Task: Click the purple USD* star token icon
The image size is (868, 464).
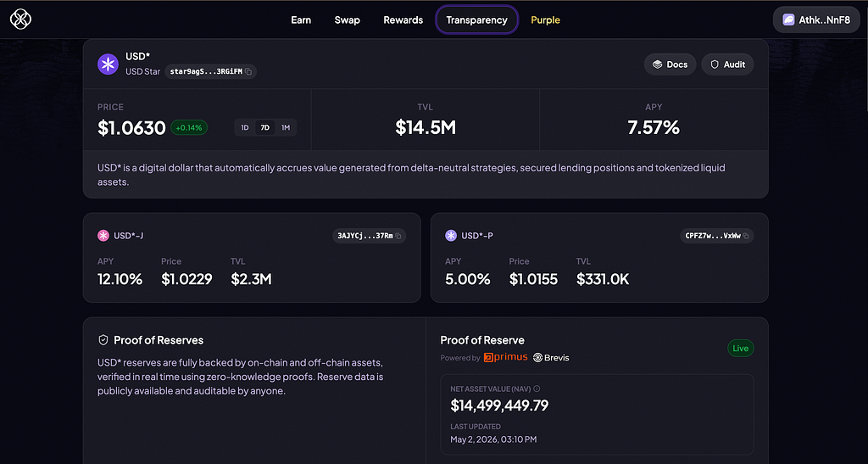Action: (108, 64)
